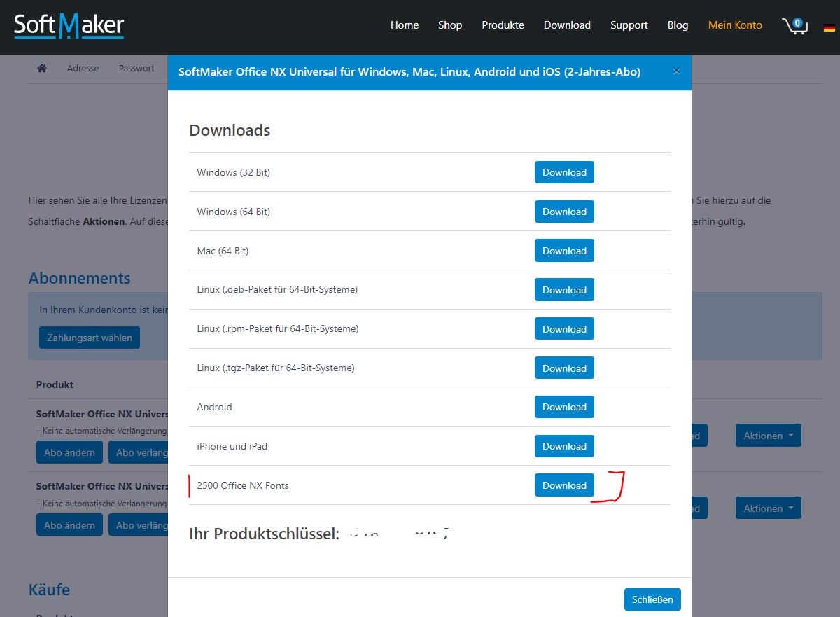Screen dimensions: 840x617
Task: Click the German flag language icon
Action: pyautogui.click(x=829, y=28)
